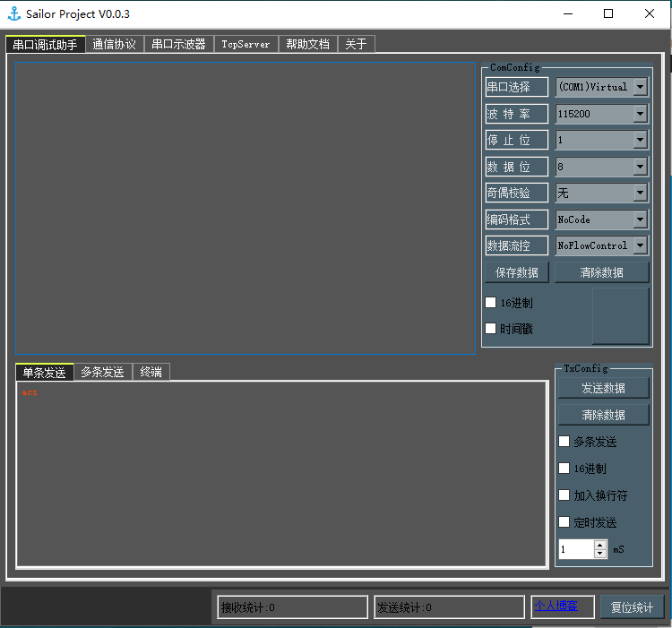Expand the 奇偶校验 dropdown showing 无
672x628 pixels.
coord(640,193)
